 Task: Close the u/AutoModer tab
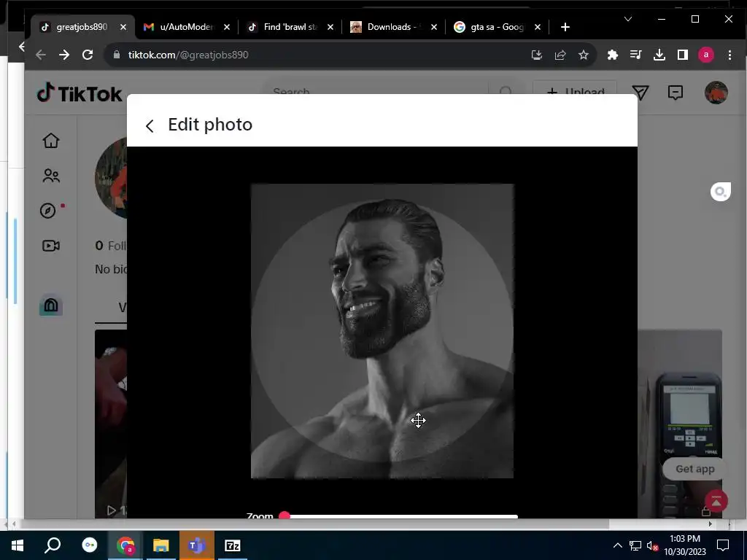pyautogui.click(x=227, y=27)
